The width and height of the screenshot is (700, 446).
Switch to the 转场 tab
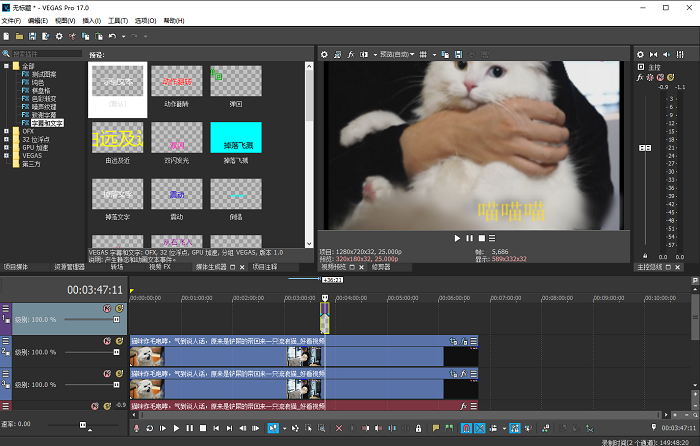pos(116,267)
